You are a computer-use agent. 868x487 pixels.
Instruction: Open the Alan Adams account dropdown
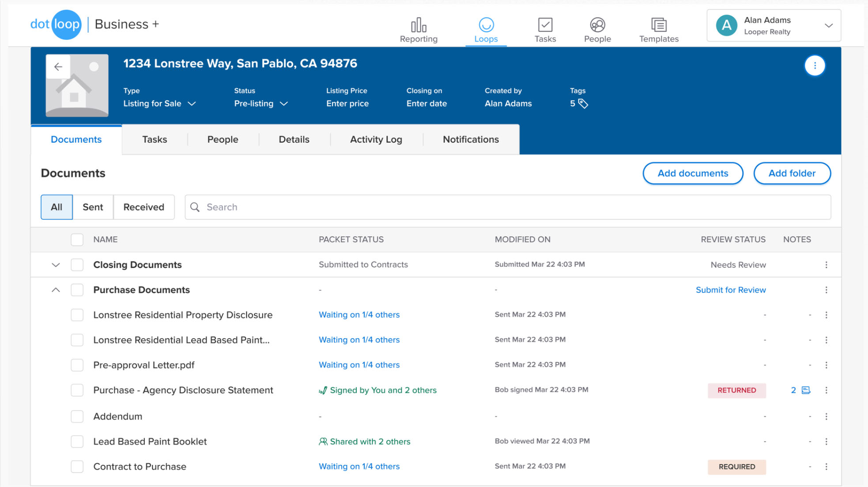click(828, 26)
